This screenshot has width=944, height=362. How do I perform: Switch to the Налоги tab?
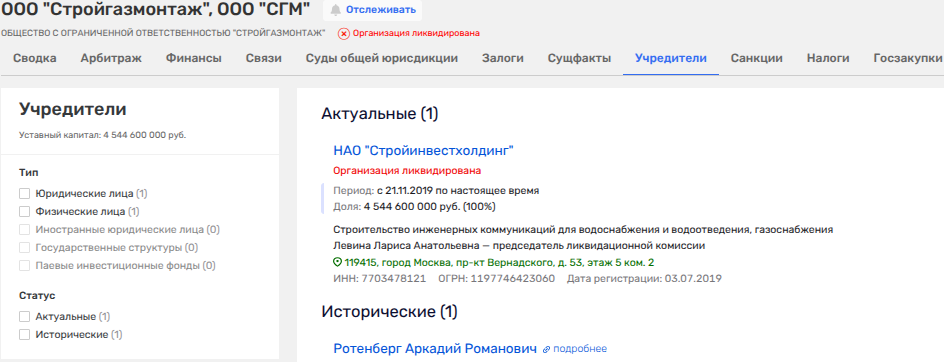click(x=828, y=58)
